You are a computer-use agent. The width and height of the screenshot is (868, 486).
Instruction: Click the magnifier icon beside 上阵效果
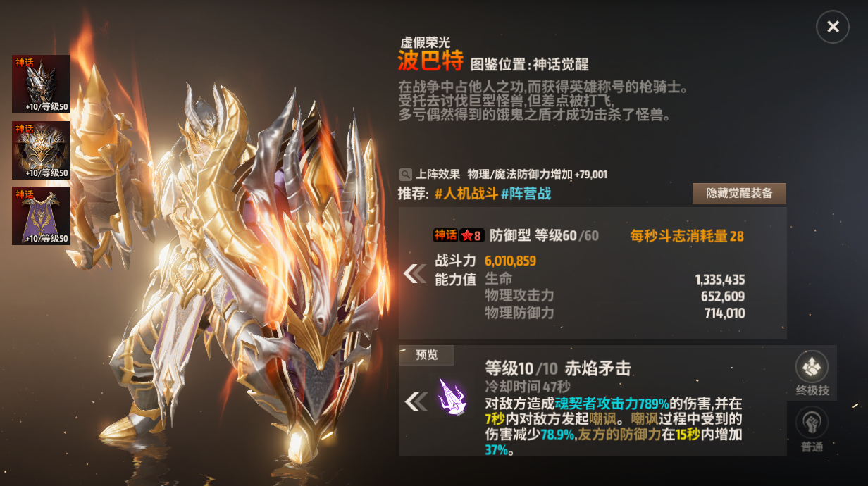405,174
